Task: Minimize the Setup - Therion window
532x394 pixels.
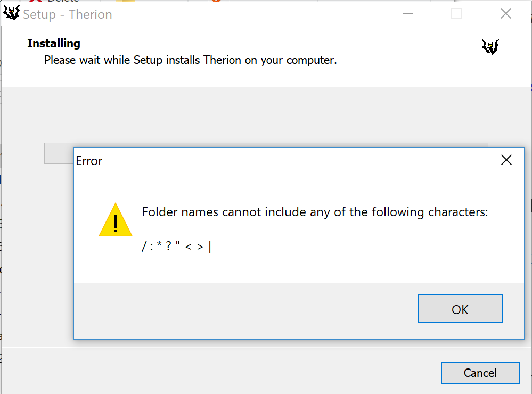Action: pos(408,13)
